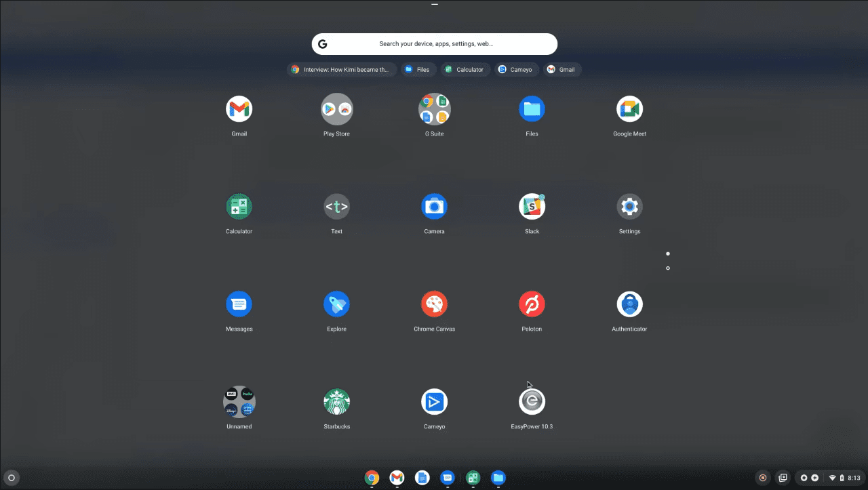
Task: Launch the Starbucks app
Action: [336, 402]
